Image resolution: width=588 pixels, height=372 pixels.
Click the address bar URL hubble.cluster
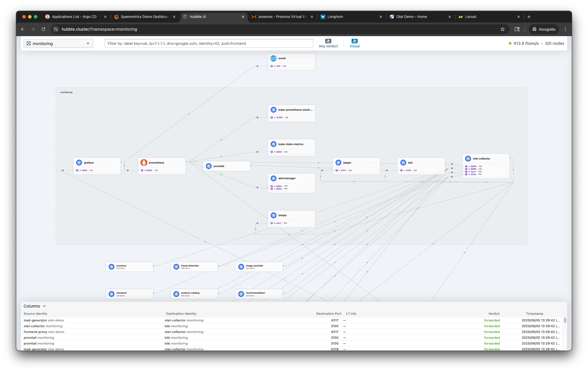(99, 29)
